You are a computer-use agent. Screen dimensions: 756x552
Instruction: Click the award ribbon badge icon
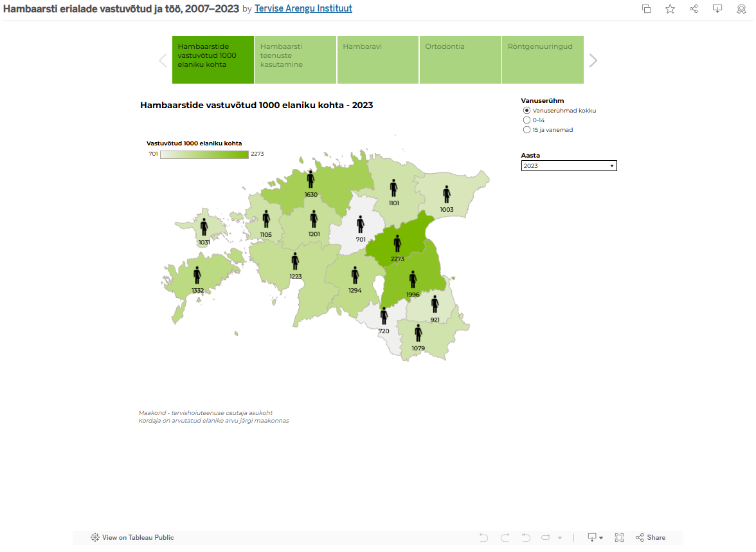point(741,9)
